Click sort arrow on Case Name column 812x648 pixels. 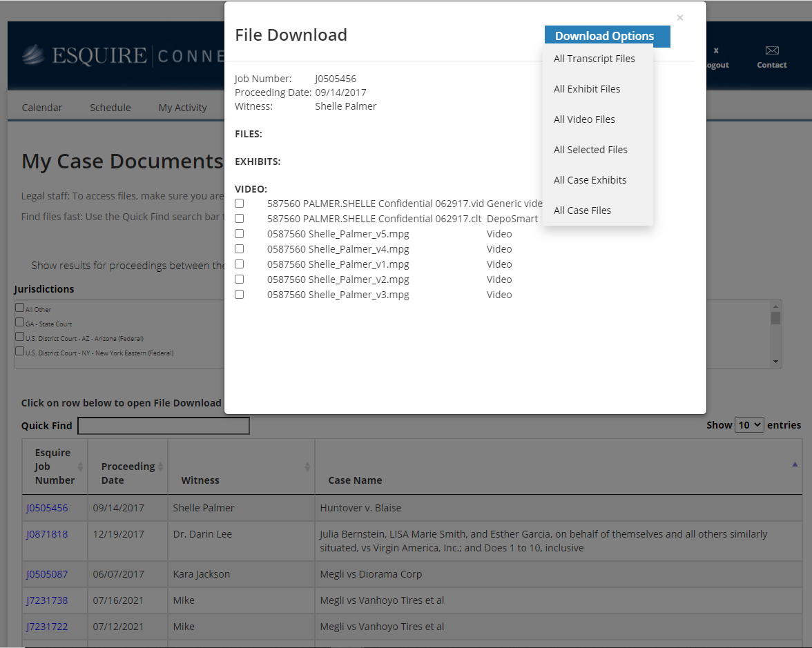795,464
